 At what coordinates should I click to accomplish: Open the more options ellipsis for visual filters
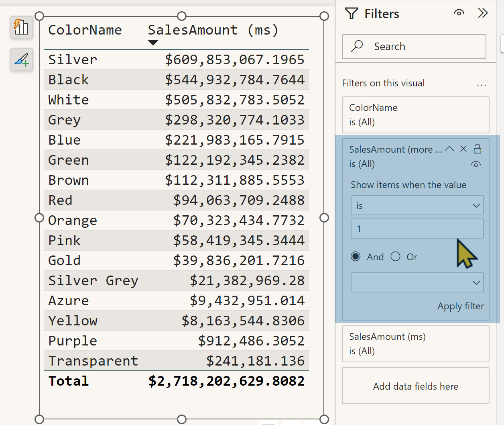[482, 85]
